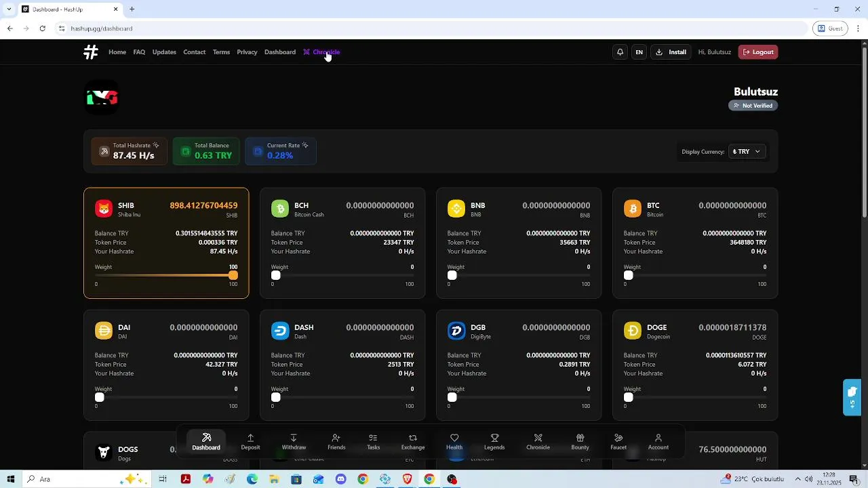Open the Withdraw icon in bottom dock

tap(294, 442)
